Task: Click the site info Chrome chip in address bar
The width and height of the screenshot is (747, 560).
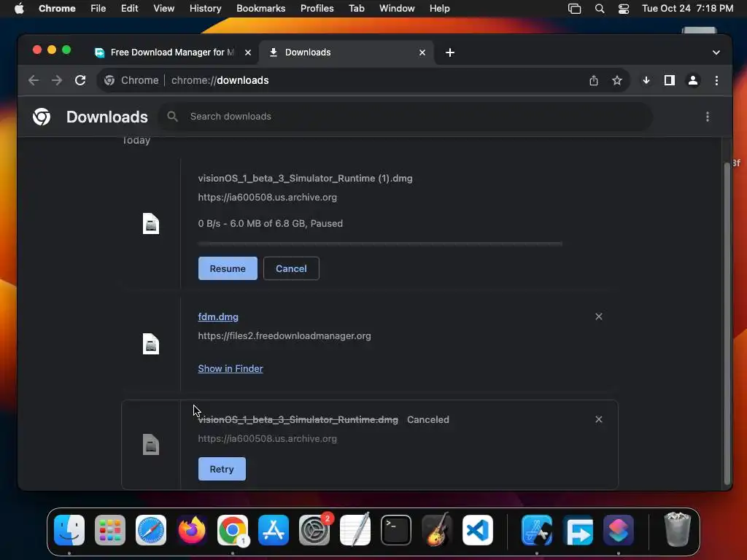Action: 131,80
